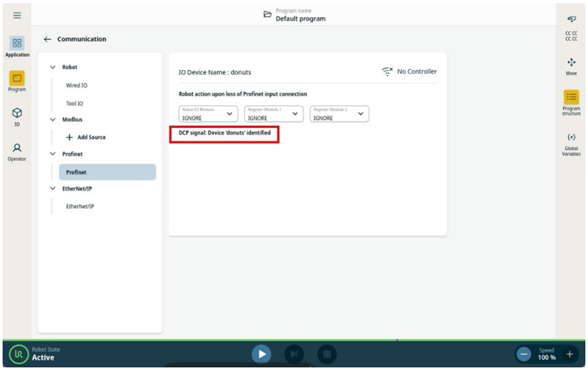Go back from Communication page
Image resolution: width=588 pixels, height=370 pixels.
48,39
